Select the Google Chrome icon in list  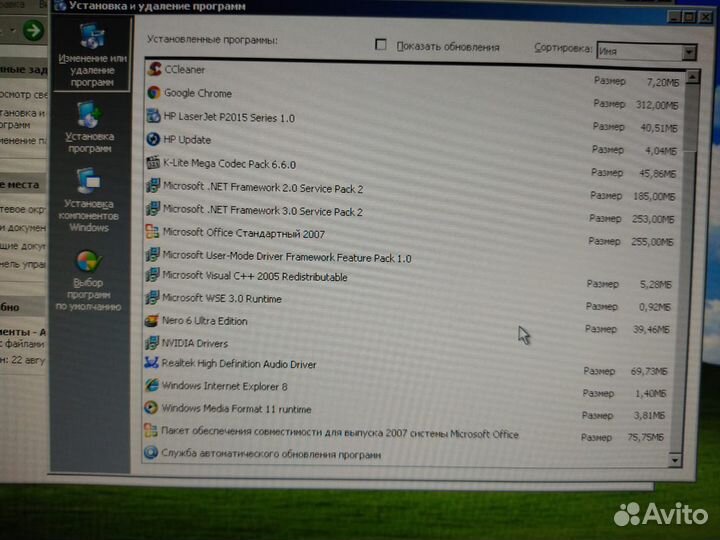pyautogui.click(x=154, y=93)
